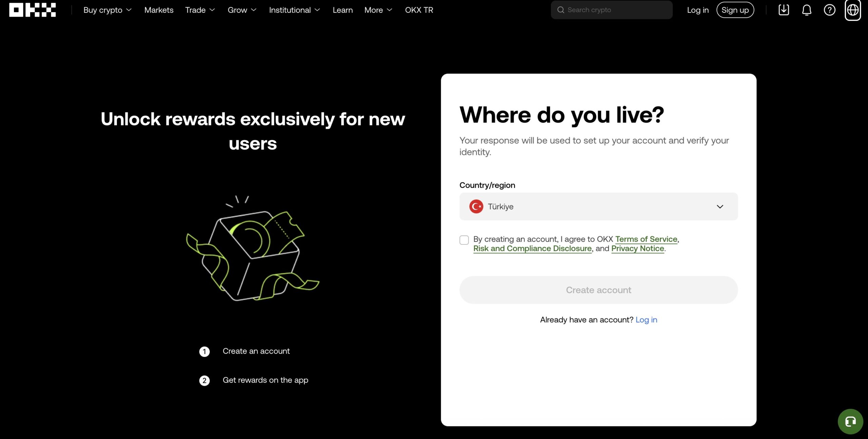Click the Sign up button
868x439 pixels.
(x=735, y=10)
